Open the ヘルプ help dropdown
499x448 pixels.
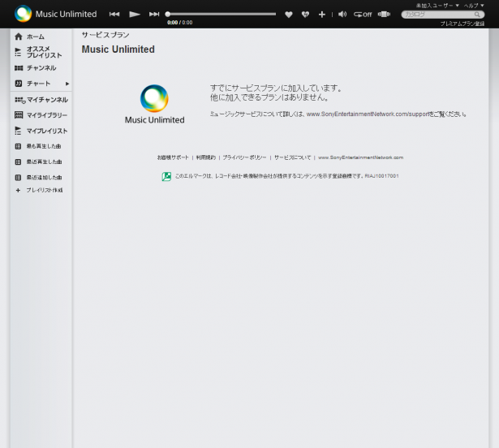[x=474, y=6]
